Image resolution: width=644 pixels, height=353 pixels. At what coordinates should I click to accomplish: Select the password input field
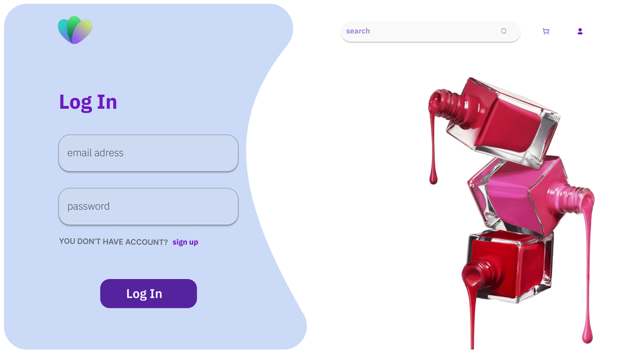click(148, 206)
